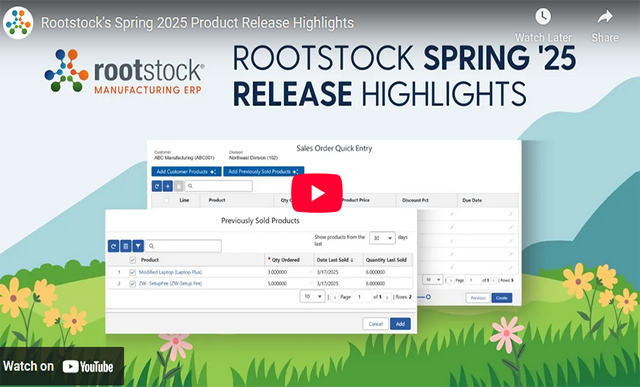
Task: Click plus icon in Sales Order Quick Entry
Action: tap(168, 186)
